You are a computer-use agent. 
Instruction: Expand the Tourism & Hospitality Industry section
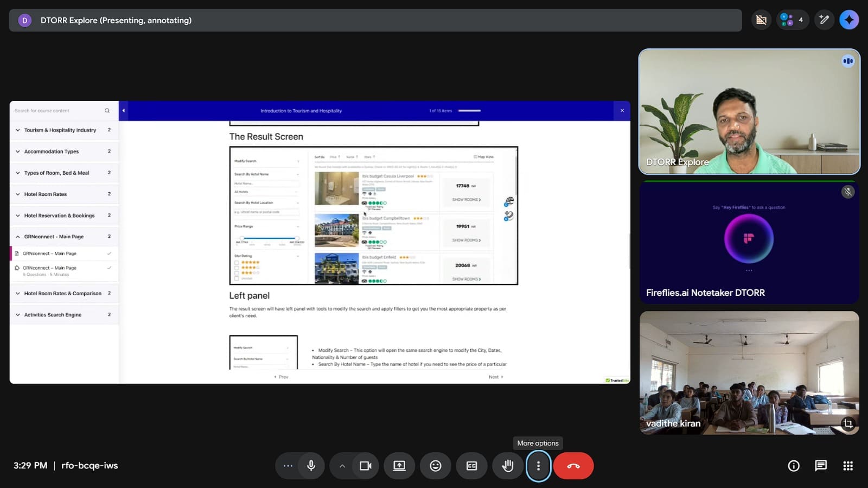point(60,130)
